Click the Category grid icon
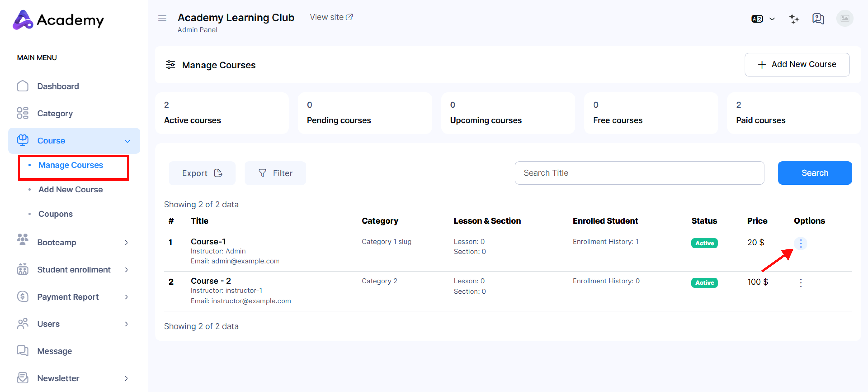The width and height of the screenshot is (868, 392). click(23, 113)
